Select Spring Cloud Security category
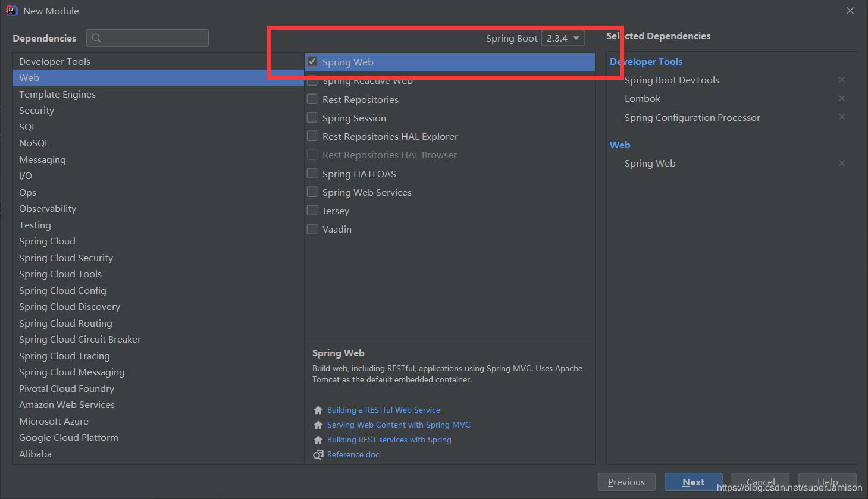 (x=158, y=258)
